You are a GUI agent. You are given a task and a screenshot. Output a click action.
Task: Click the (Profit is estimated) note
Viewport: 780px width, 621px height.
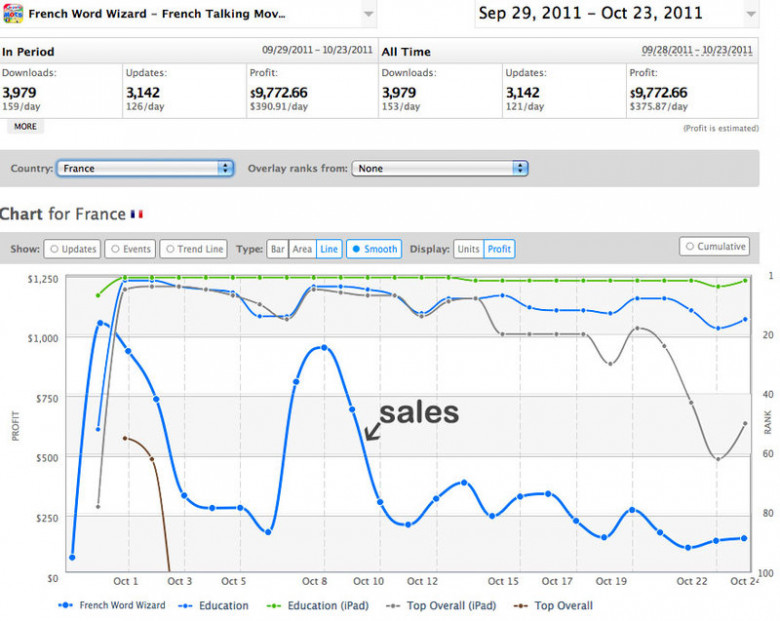tap(721, 128)
